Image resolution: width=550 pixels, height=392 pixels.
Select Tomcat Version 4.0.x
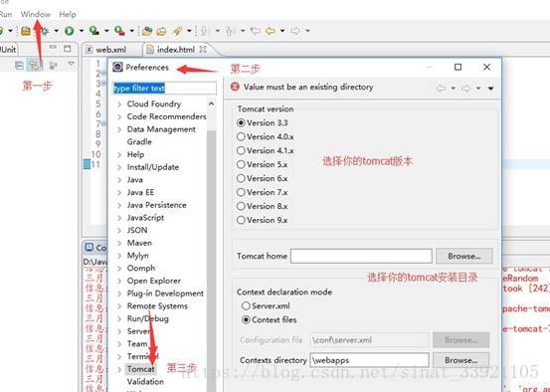click(x=266, y=137)
